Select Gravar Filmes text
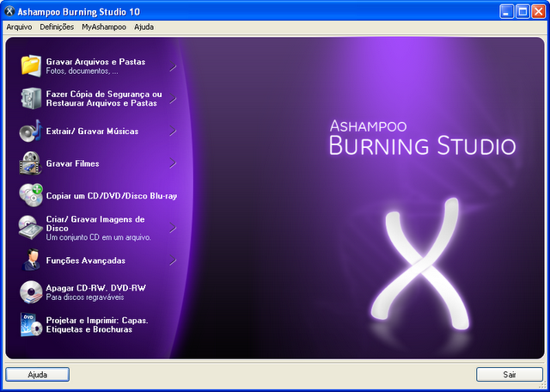 coord(72,163)
